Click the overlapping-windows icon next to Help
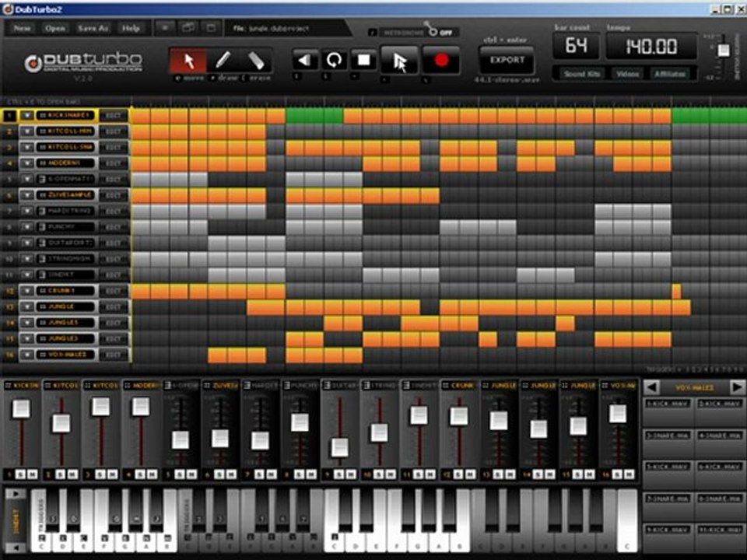 point(188,28)
